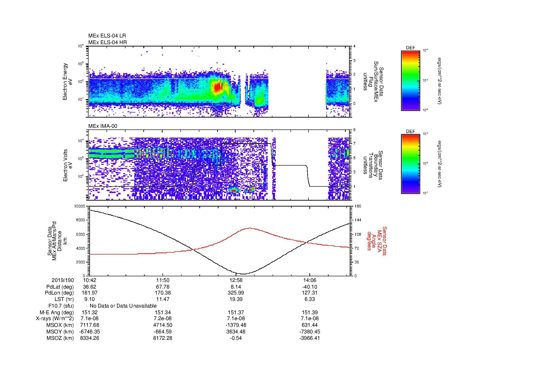Click MSOX value -1379.48
Viewport: 555px width, 392px height.
pos(236,325)
